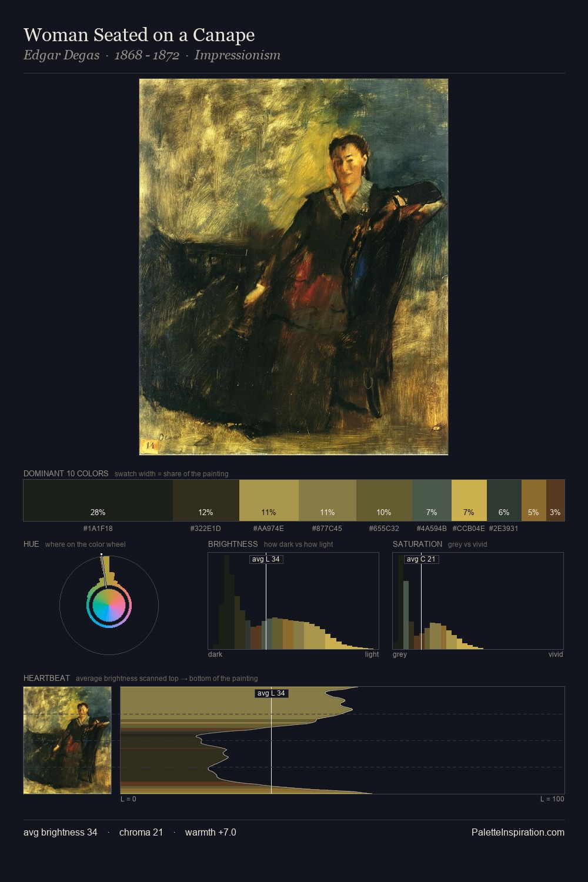Image resolution: width=588 pixels, height=882 pixels.
Task: Select the #4A594B grey-green swatch
Action: (x=432, y=500)
